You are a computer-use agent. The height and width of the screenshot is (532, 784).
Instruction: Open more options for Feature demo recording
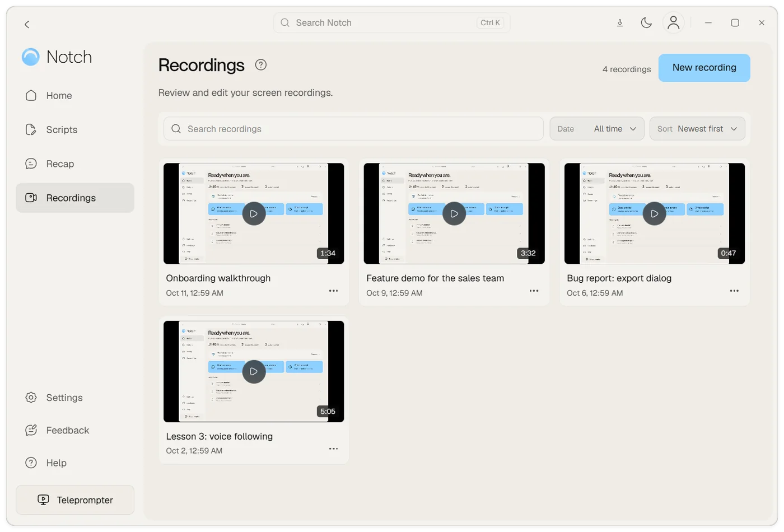pos(534,291)
